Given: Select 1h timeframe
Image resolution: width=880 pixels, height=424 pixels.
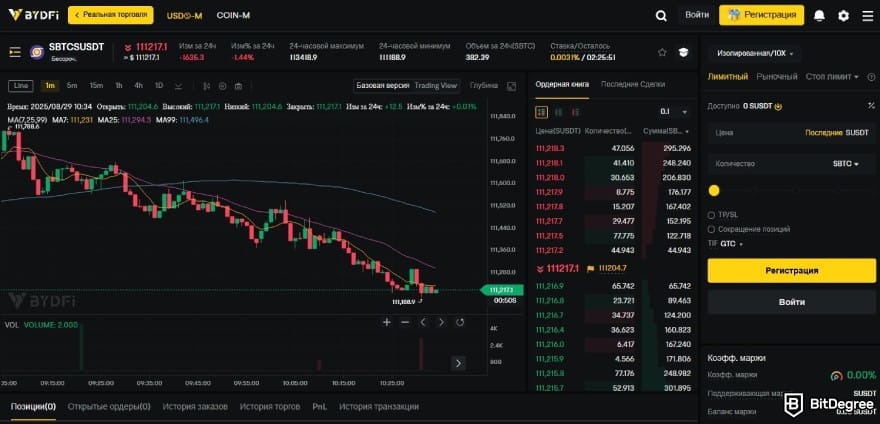Looking at the screenshot, I should point(119,86).
